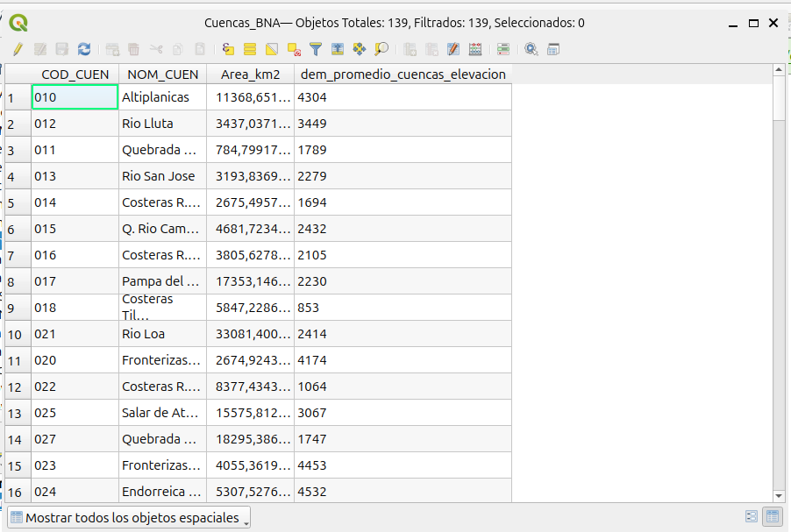The height and width of the screenshot is (532, 791).
Task: Reload the attribute table
Action: pos(84,50)
